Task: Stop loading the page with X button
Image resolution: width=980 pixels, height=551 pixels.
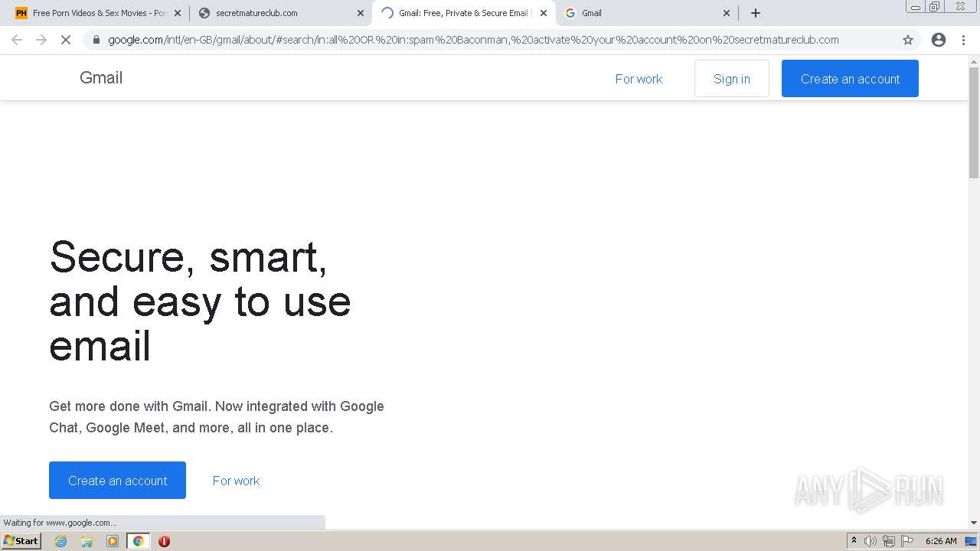Action: [x=66, y=40]
